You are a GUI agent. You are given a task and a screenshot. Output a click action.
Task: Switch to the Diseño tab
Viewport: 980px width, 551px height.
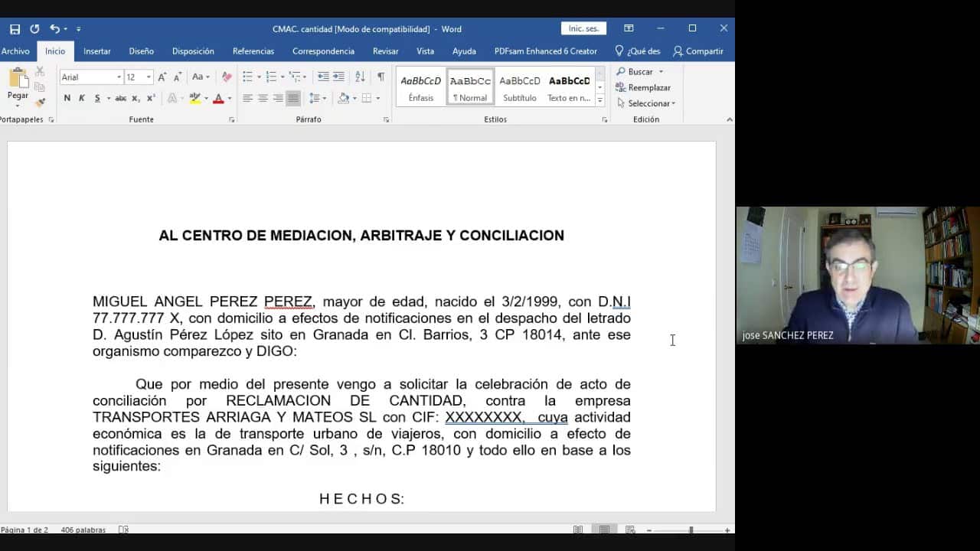[x=142, y=51]
